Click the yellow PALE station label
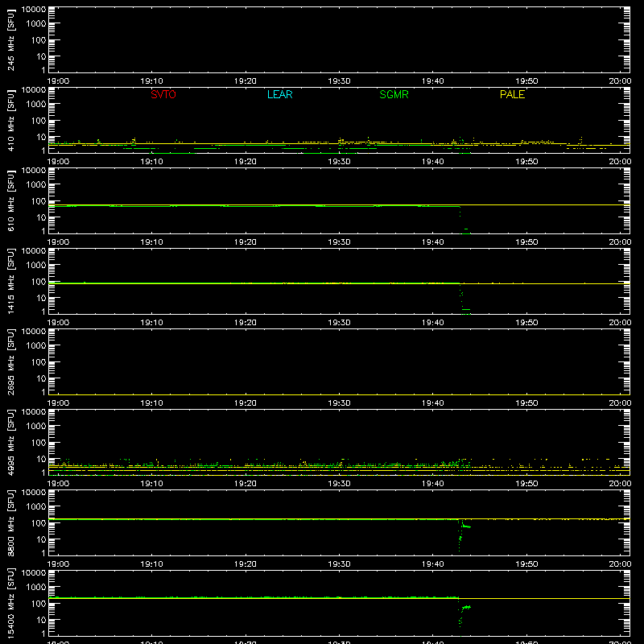 [x=512, y=94]
